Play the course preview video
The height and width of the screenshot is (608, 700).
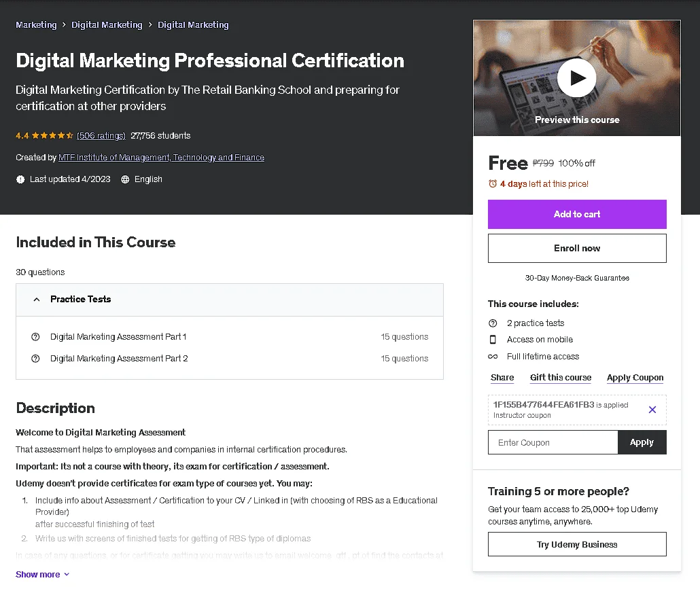(576, 77)
